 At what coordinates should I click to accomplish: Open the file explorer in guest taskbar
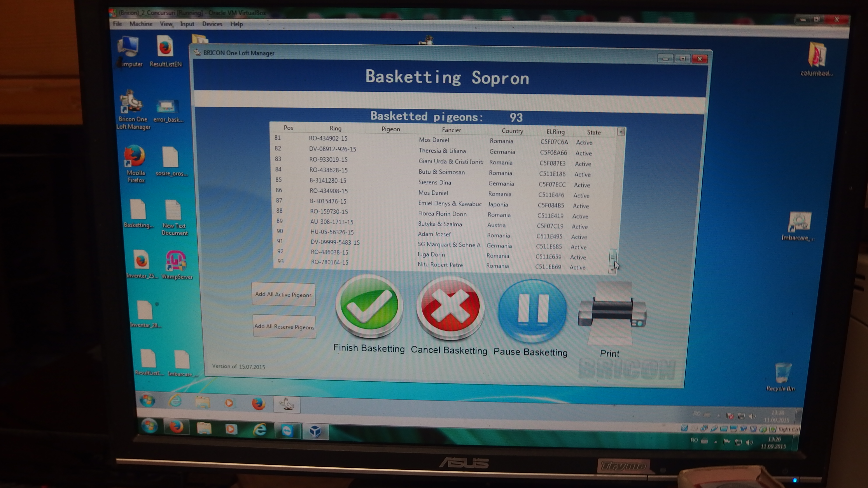(x=203, y=402)
